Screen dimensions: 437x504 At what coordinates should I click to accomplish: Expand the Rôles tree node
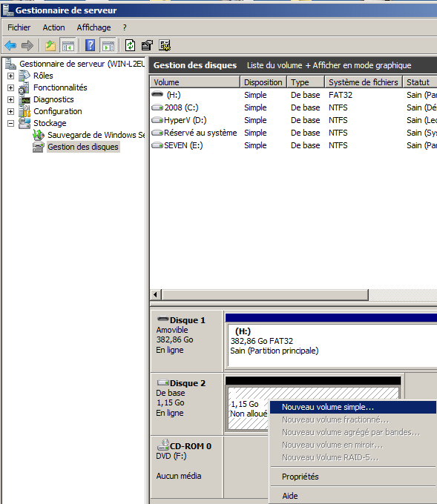tap(10, 76)
